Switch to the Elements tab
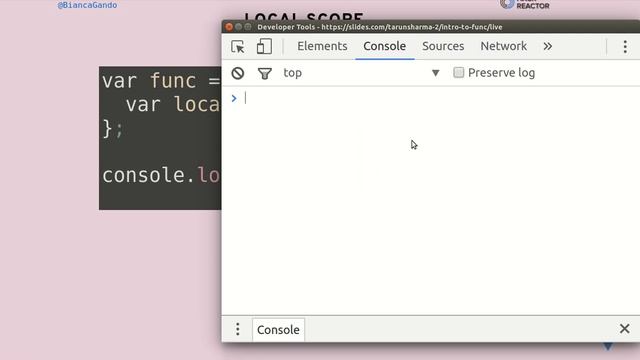 pos(322,46)
